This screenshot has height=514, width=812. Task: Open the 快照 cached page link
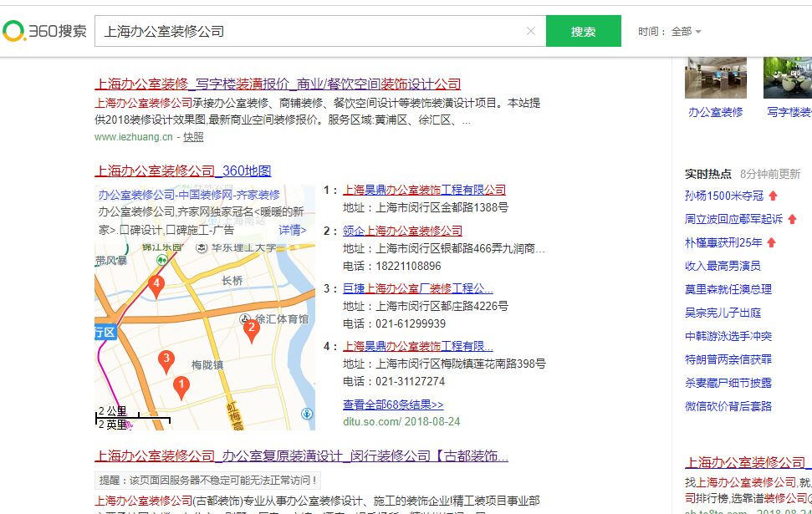point(193,137)
